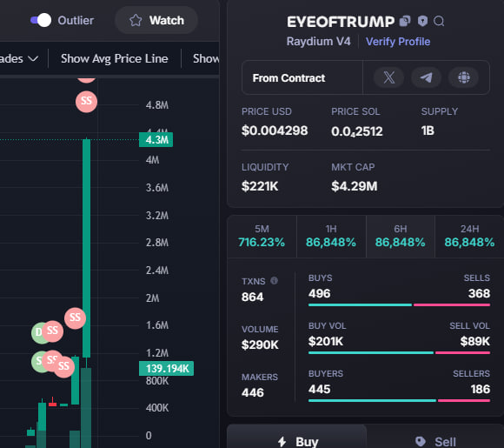Click the search magnifier icon beside EYEOFTRUMP
This screenshot has width=504, height=448.
click(x=439, y=21)
